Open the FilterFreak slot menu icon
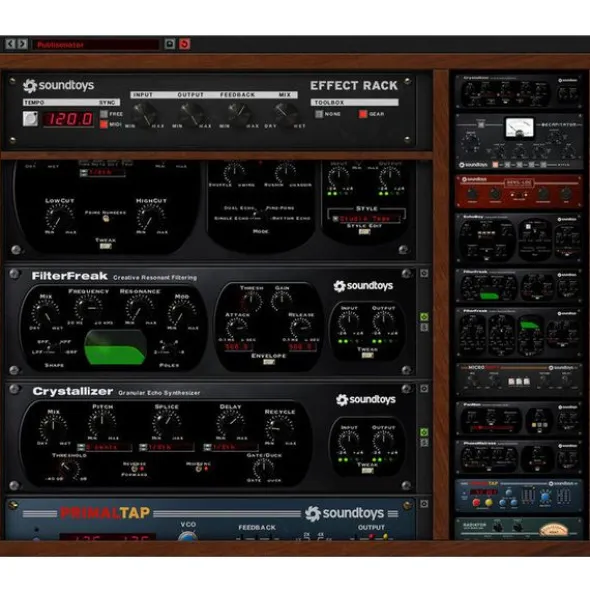The width and height of the screenshot is (590, 591). point(424,273)
